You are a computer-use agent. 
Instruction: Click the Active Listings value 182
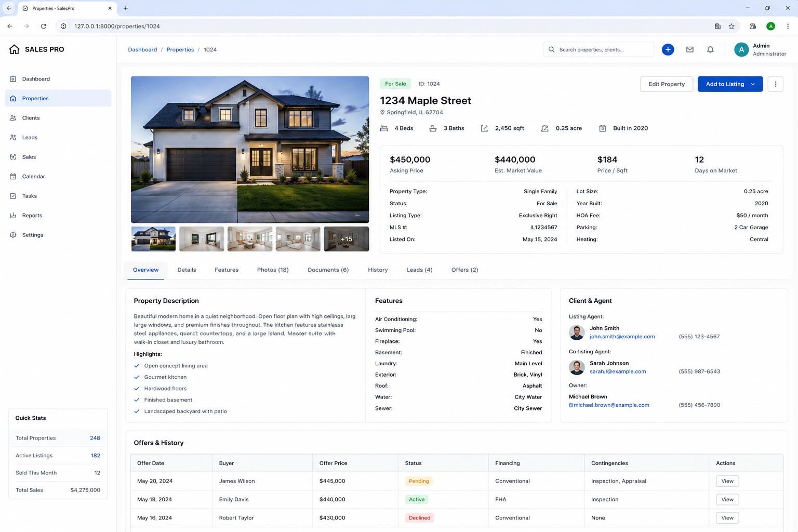click(96, 456)
